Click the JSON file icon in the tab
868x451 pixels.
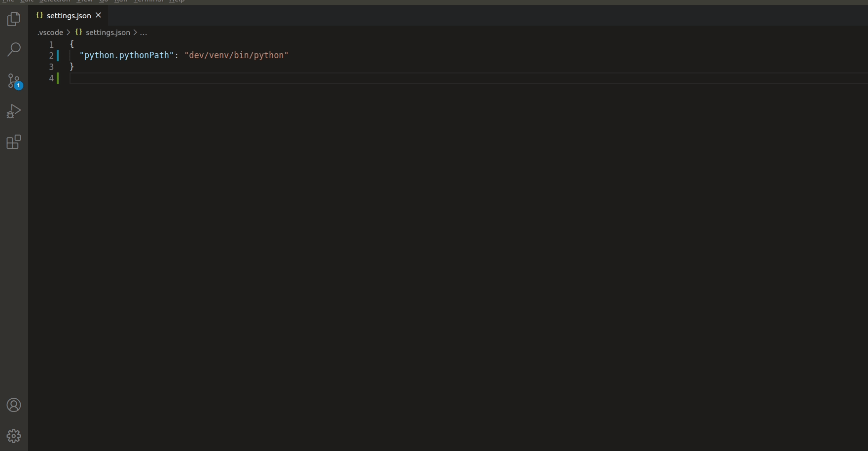tap(39, 15)
